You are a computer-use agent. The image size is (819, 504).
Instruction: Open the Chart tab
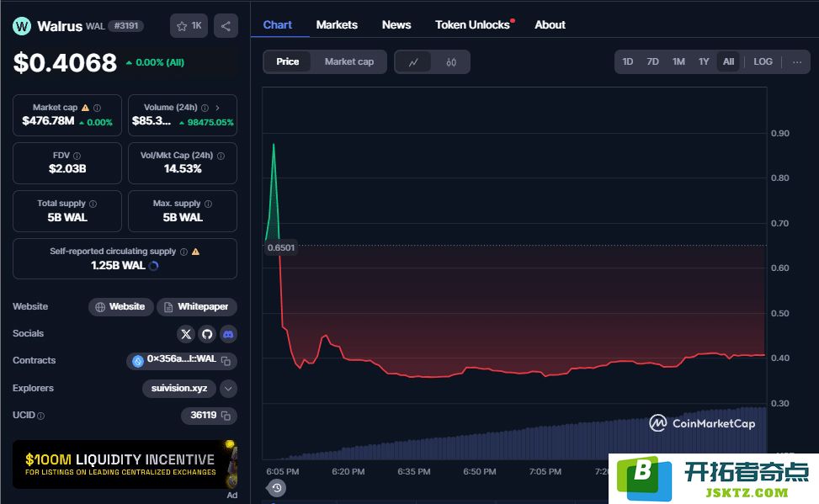tap(278, 25)
